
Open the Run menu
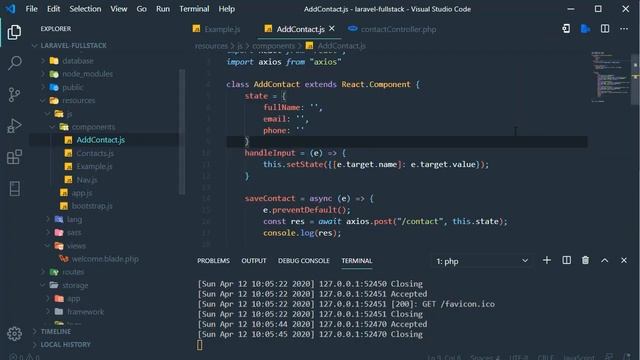point(163,9)
